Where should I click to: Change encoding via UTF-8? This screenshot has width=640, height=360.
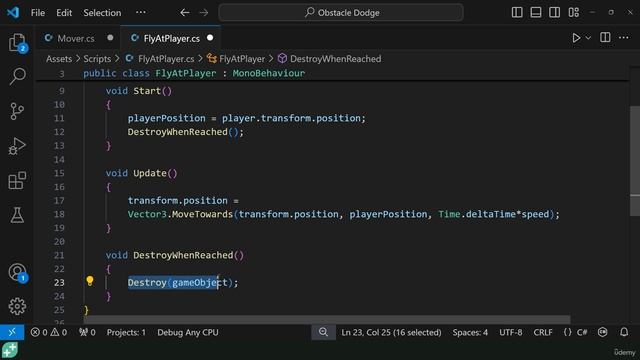511,332
